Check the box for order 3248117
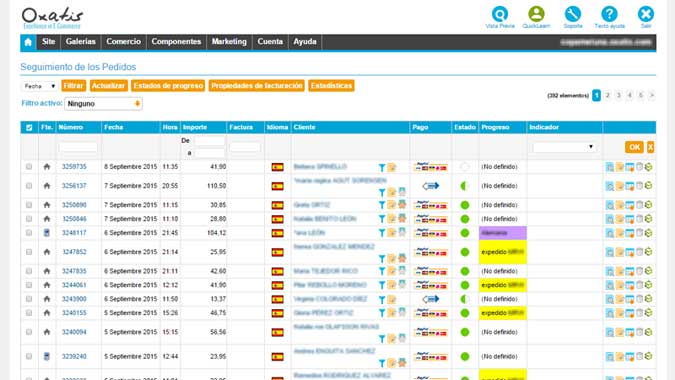 tap(29, 233)
